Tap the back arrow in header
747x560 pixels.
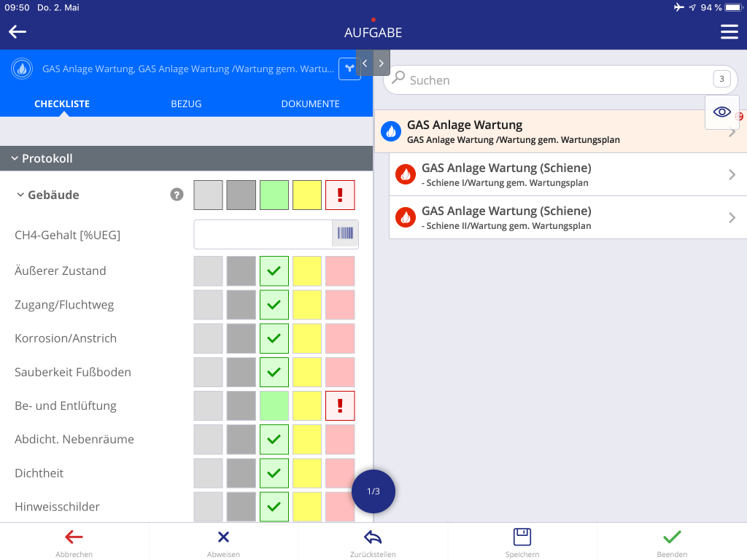click(x=18, y=31)
